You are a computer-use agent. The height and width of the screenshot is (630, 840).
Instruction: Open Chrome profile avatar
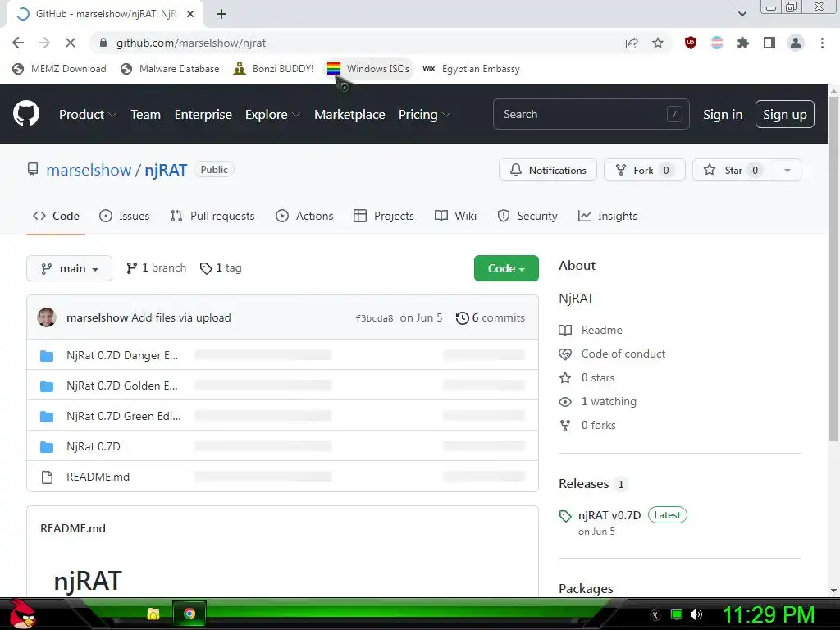point(796,43)
